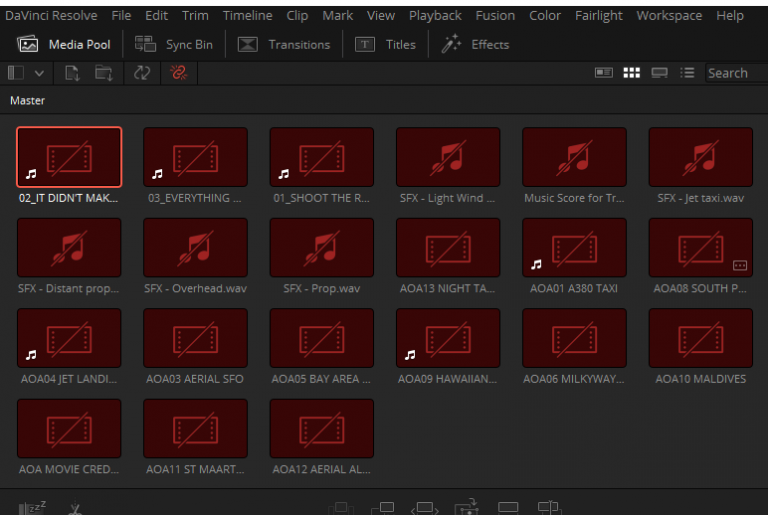Open the Fusion menu
The height and width of the screenshot is (515, 768).
coord(495,16)
